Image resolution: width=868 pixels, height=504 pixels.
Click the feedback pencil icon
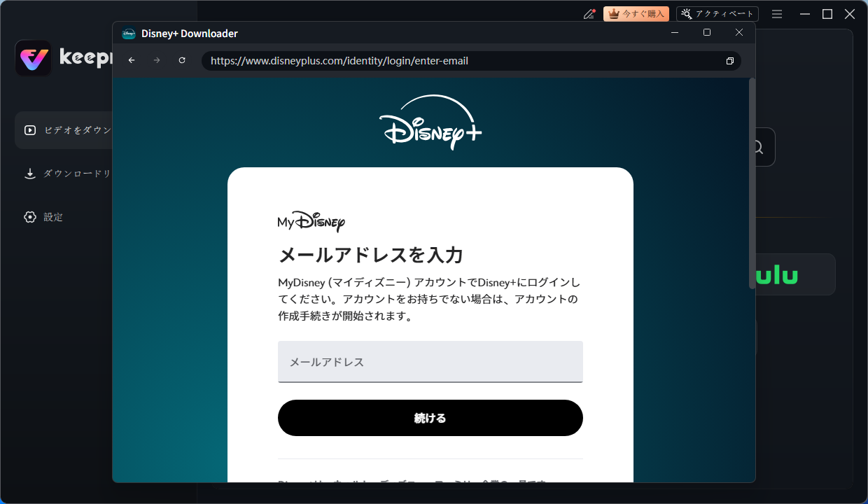pos(589,14)
